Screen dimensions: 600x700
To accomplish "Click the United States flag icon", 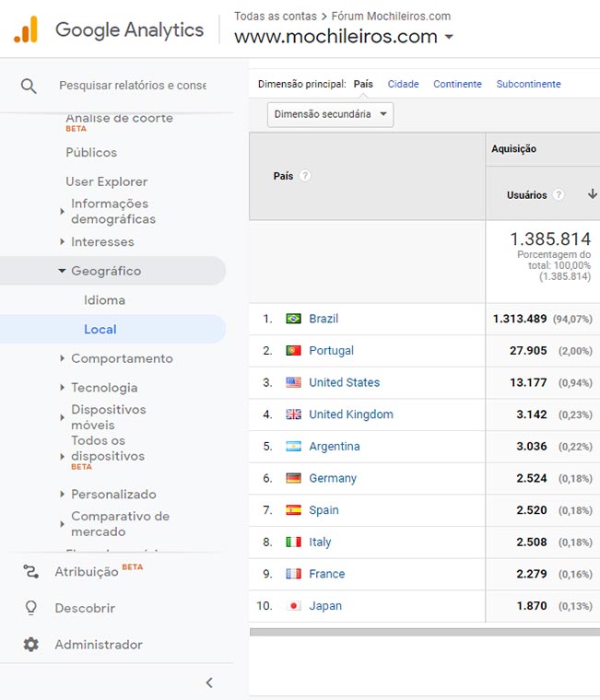I will click(x=293, y=382).
